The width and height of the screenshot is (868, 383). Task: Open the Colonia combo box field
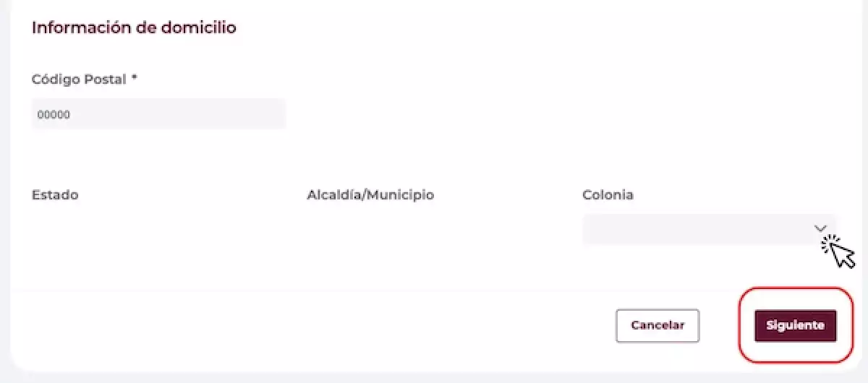[709, 230]
